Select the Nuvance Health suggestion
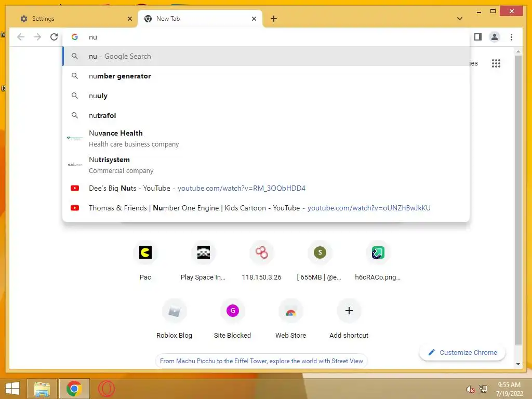Screen dimensions: 532x399 pyautogui.click(x=266, y=138)
